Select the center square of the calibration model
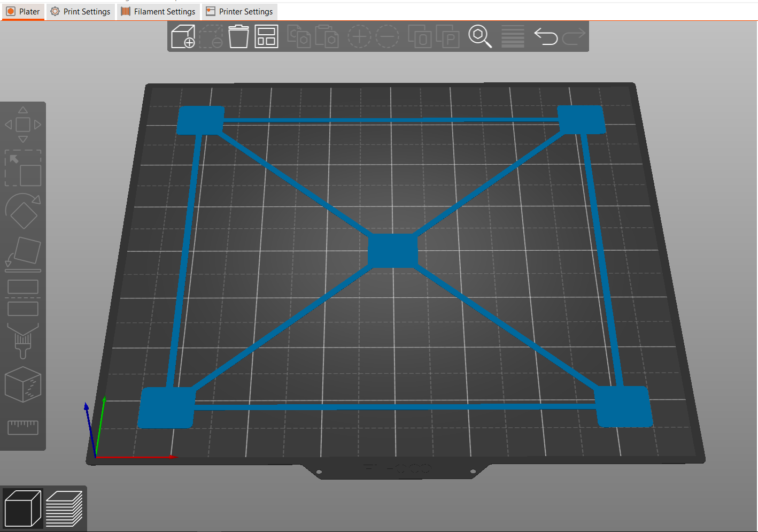 pyautogui.click(x=393, y=250)
